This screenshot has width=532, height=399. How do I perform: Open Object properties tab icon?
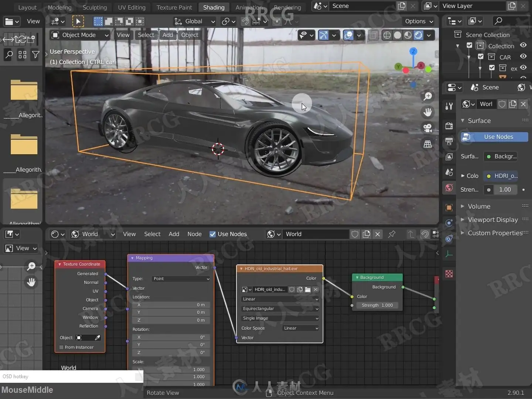[x=449, y=207]
